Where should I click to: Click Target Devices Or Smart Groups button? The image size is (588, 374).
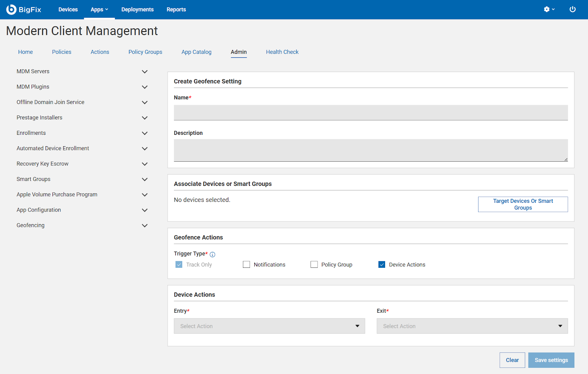tap(523, 204)
